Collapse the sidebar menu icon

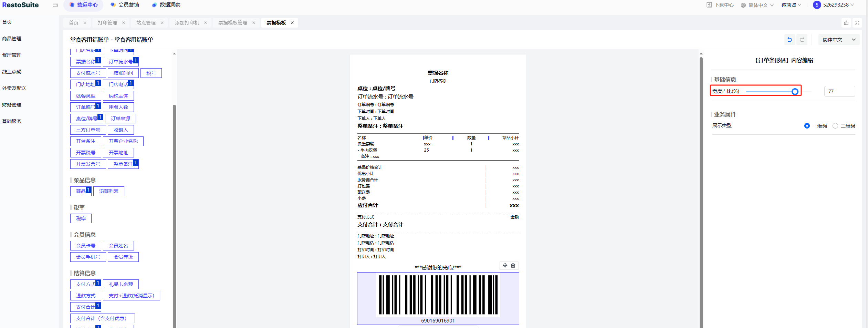click(x=55, y=5)
